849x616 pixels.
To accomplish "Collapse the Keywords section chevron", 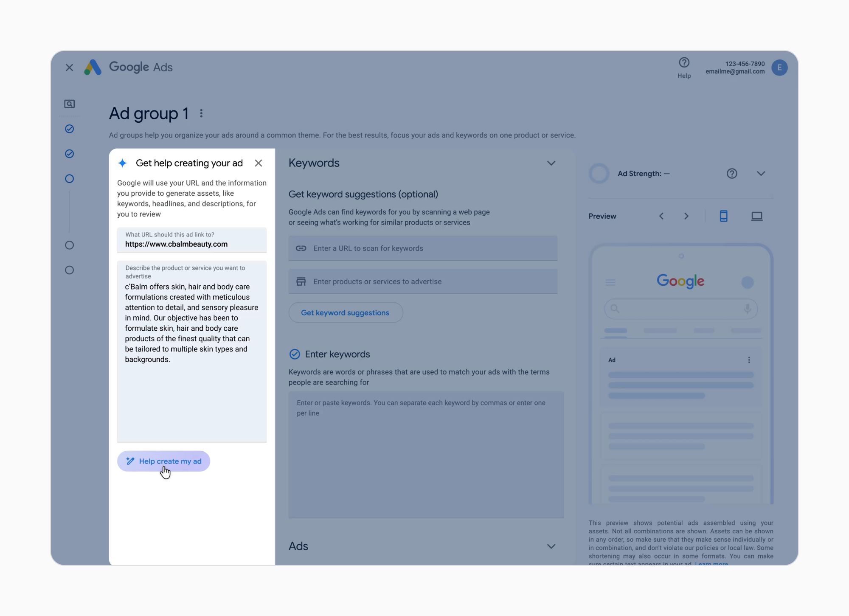I will (x=551, y=163).
